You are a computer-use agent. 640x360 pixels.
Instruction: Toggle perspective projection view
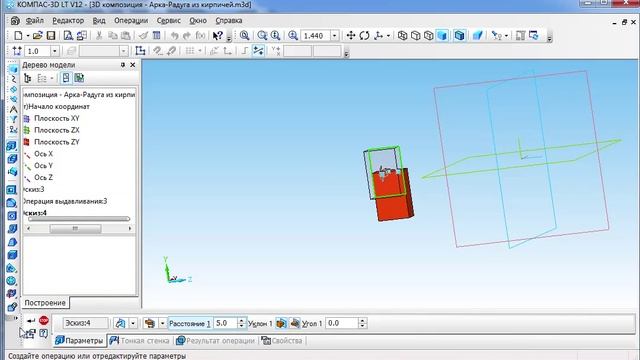click(x=478, y=36)
